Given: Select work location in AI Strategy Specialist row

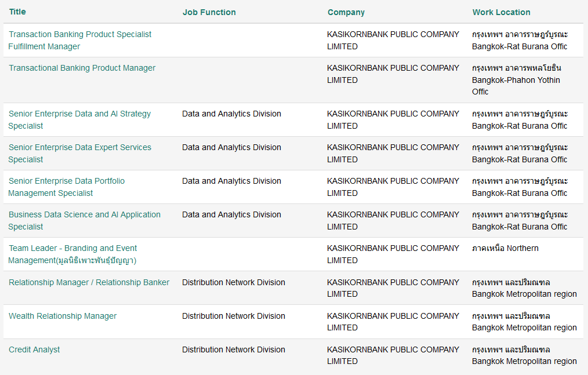Looking at the screenshot, I should point(520,119).
